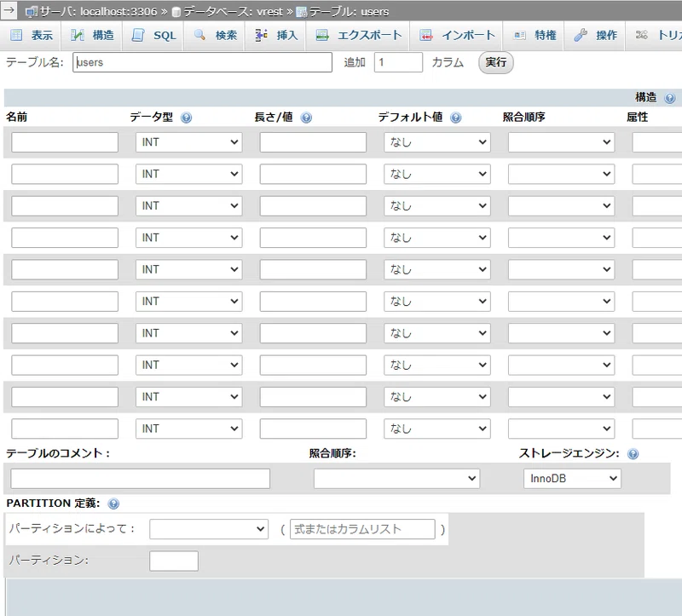Click the エクスポート icon
Viewport: 682px width, 616px height.
pyautogui.click(x=322, y=35)
